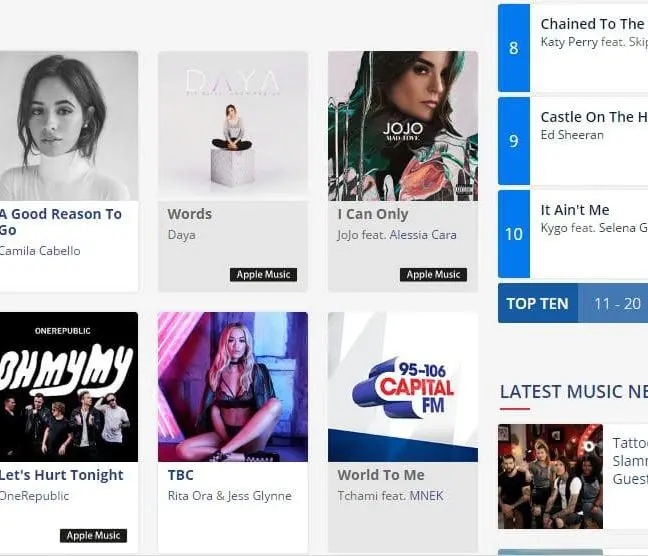Image resolution: width=648 pixels, height=556 pixels.
Task: Click 'I Can Only' song title
Action: tap(373, 214)
